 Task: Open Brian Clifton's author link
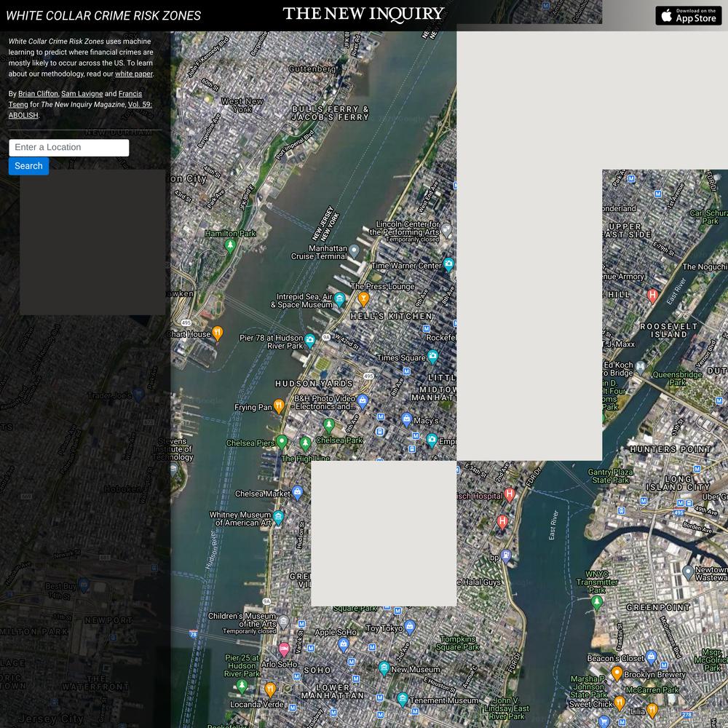coord(38,94)
